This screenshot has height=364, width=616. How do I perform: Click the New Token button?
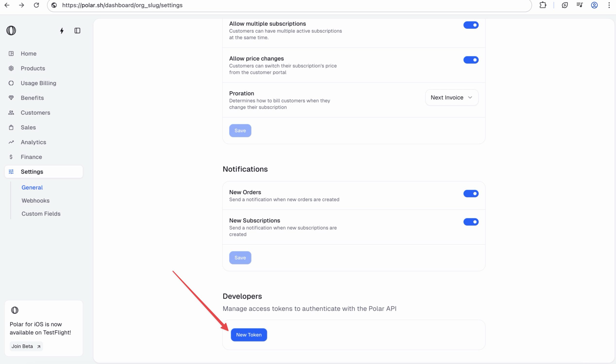click(x=249, y=335)
